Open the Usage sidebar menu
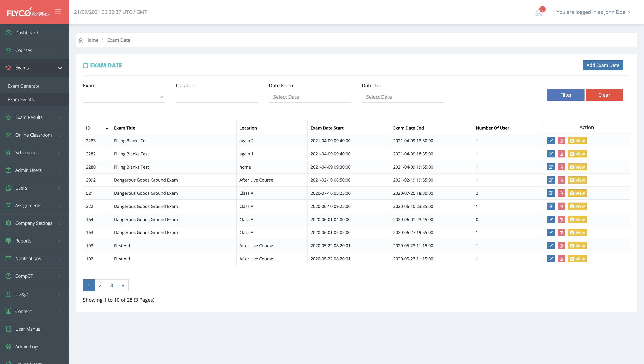Viewport: 644px width, 364px height. (34, 294)
